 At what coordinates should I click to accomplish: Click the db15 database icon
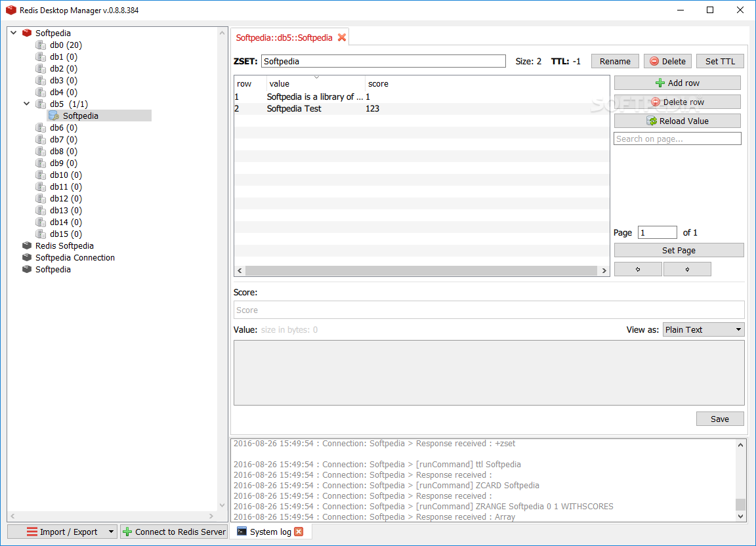41,234
